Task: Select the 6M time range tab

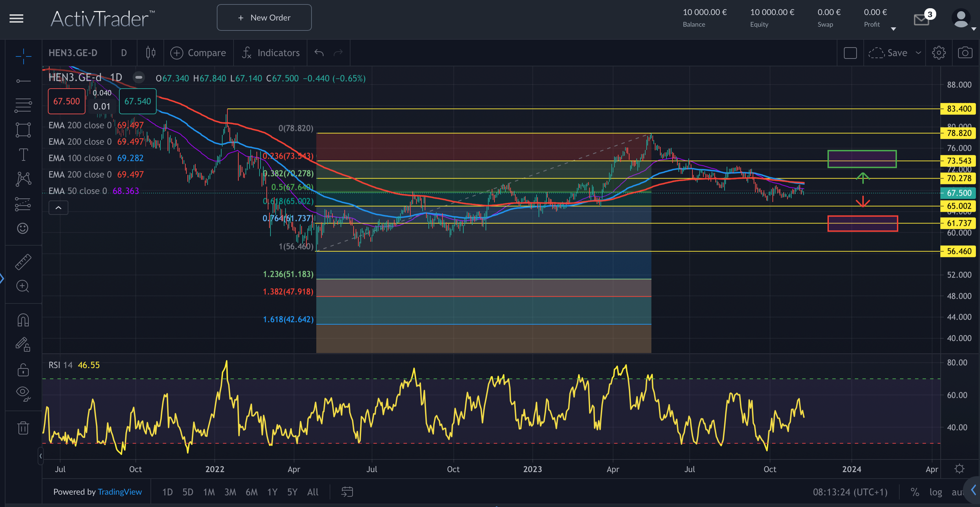Action: (x=251, y=492)
